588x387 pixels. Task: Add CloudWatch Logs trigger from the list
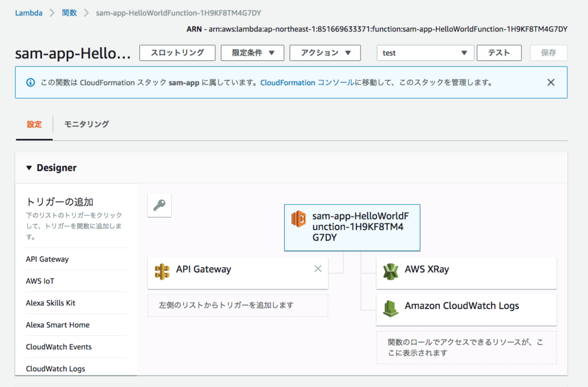click(x=56, y=369)
